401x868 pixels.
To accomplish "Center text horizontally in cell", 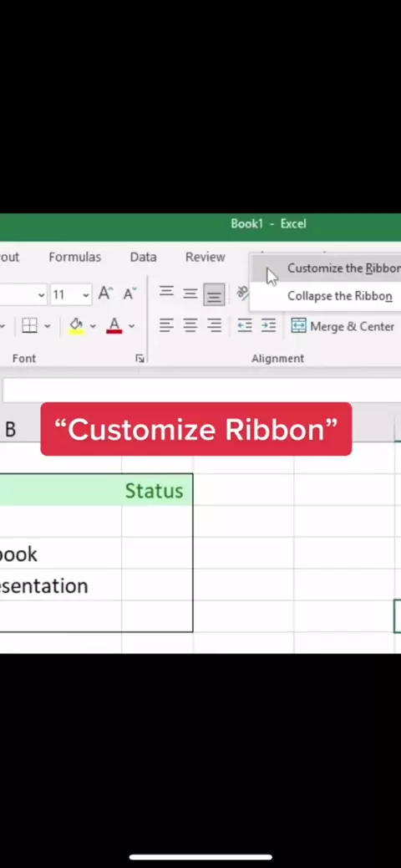I will [x=190, y=325].
